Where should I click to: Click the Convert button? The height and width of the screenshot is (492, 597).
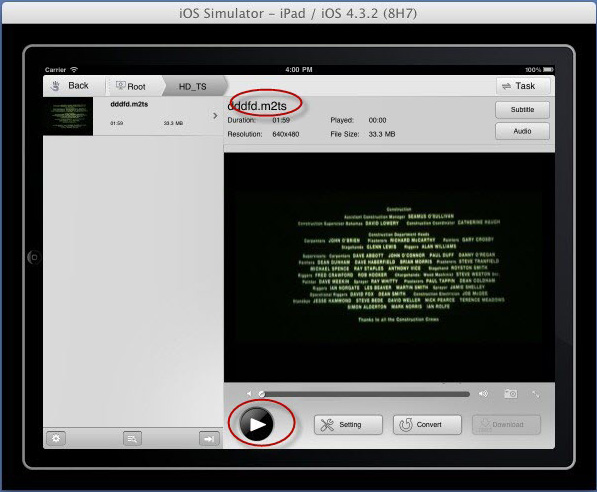pyautogui.click(x=427, y=425)
